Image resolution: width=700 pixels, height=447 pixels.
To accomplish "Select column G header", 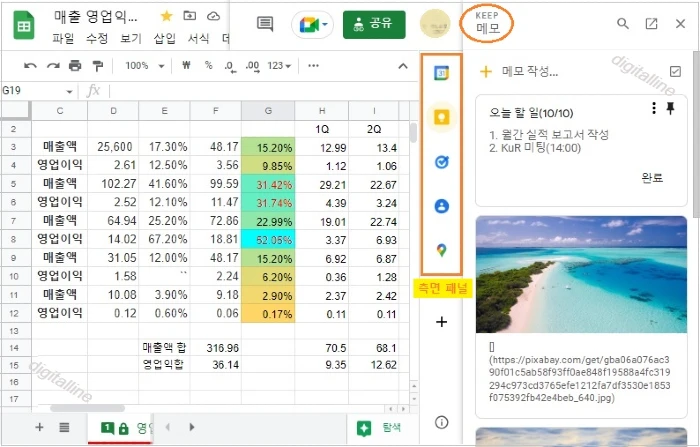I will coord(268,111).
